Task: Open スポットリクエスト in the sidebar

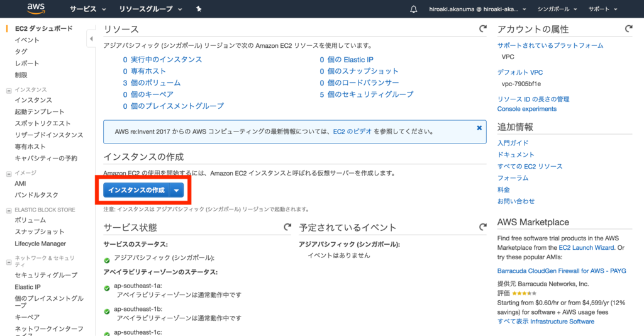Action: point(43,123)
